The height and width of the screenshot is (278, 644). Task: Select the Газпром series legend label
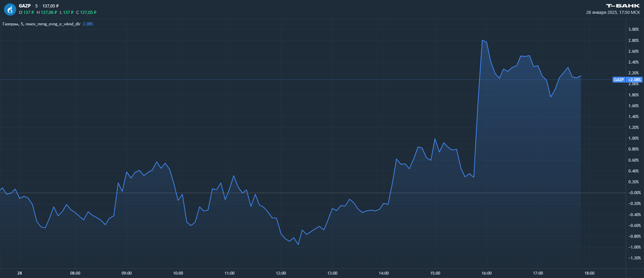tap(41, 24)
